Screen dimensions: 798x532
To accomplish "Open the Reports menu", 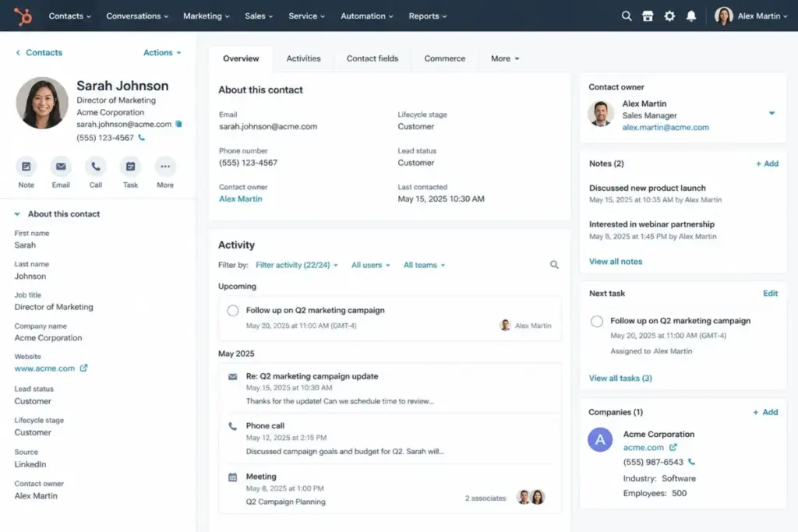I will (x=428, y=16).
